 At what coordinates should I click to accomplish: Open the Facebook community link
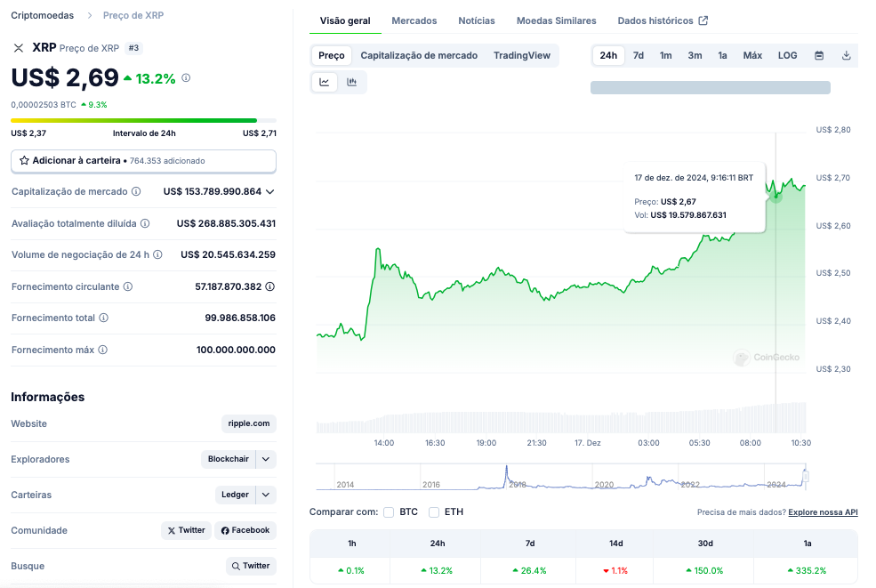(245, 530)
